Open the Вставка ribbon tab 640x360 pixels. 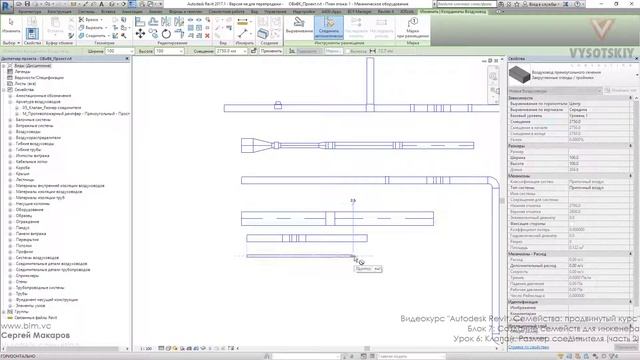[108, 12]
